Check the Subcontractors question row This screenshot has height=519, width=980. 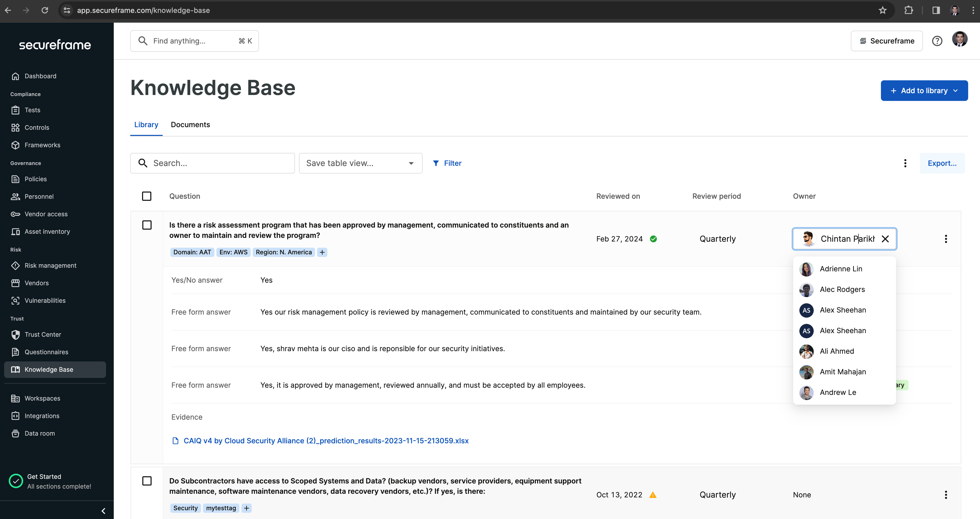coord(147,481)
